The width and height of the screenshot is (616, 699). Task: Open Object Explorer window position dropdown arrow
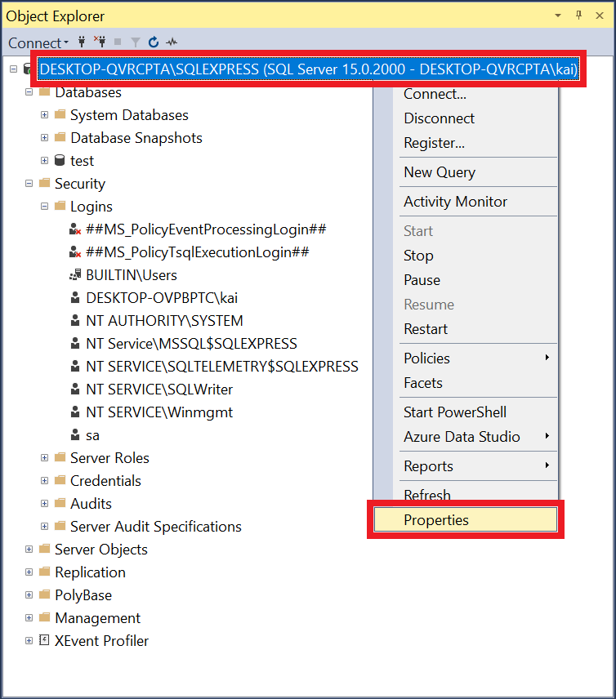click(x=557, y=16)
